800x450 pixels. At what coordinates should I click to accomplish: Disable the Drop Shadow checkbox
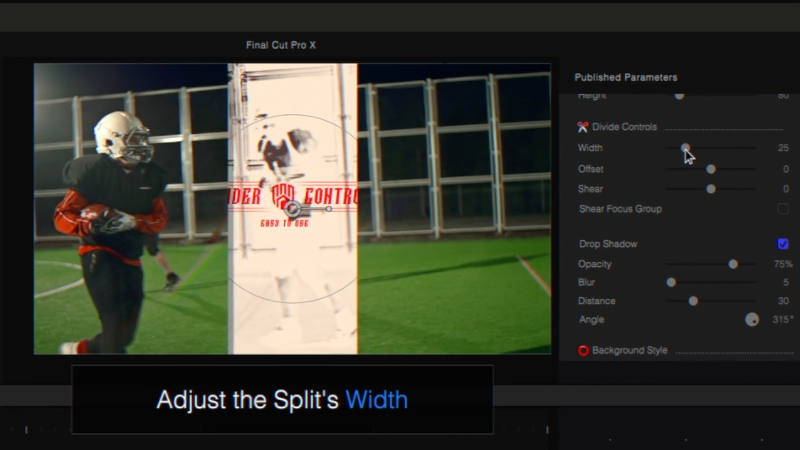point(783,244)
